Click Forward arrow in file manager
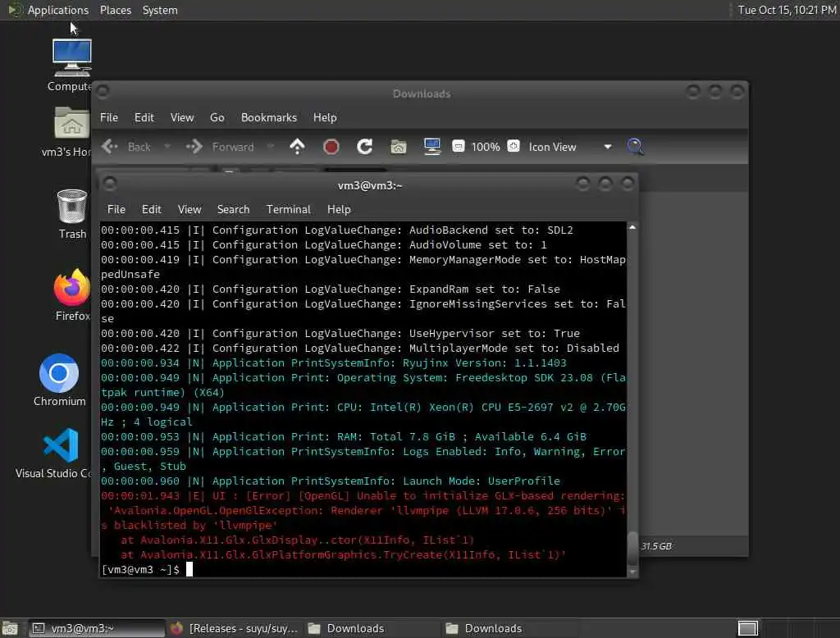Viewport: 840px width, 638px height. tap(194, 146)
